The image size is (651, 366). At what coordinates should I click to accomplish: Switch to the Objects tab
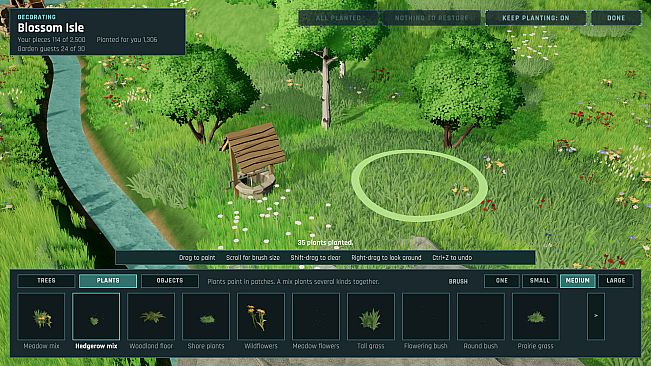(x=170, y=281)
